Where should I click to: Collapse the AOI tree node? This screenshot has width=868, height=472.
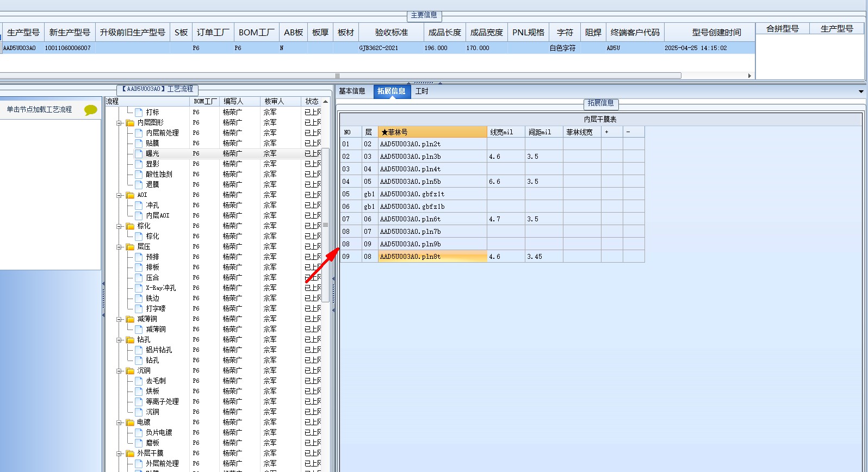(x=119, y=195)
